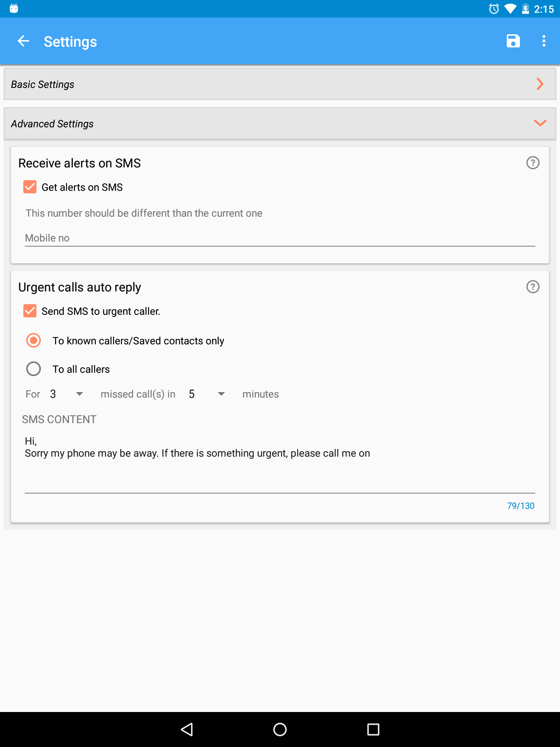The height and width of the screenshot is (747, 560).
Task: Select the To all callers radio button
Action: [34, 369]
